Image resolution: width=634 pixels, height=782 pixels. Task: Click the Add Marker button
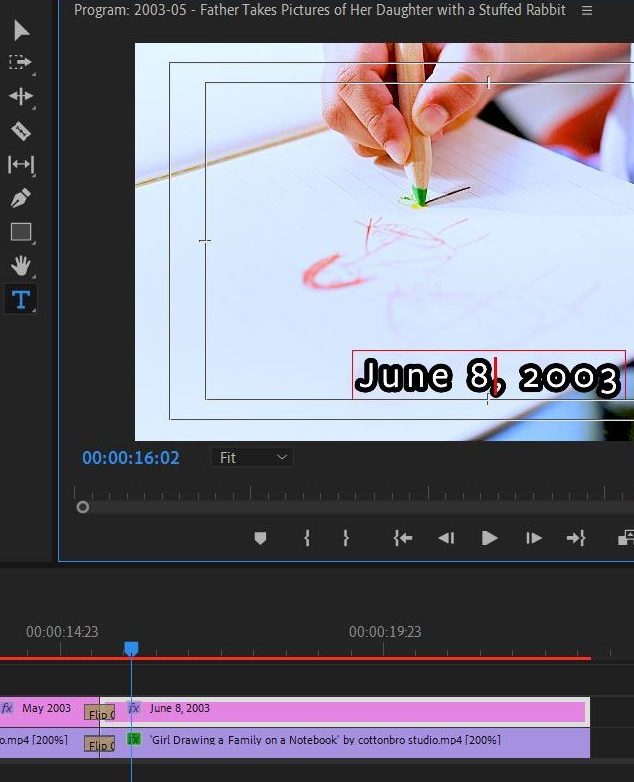(260, 538)
